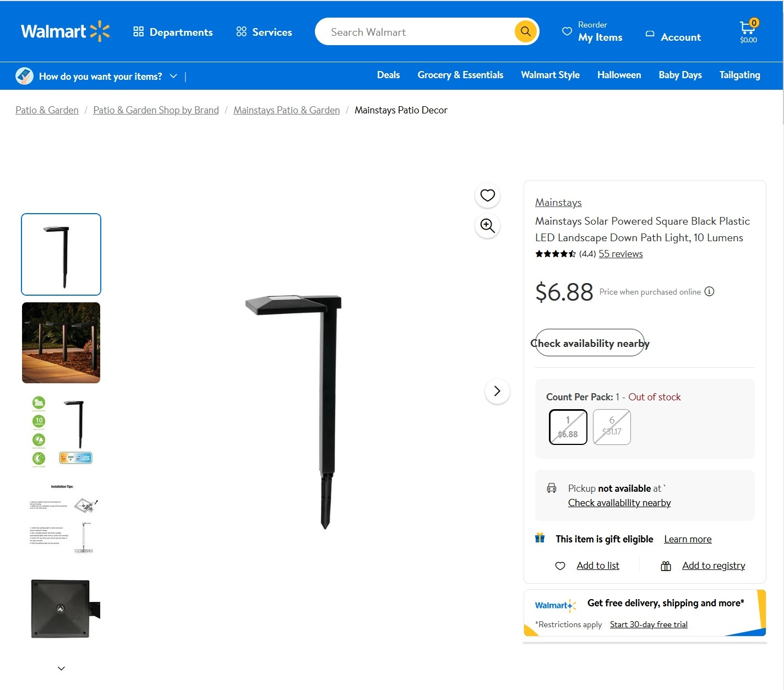This screenshot has height=690, width=784.
Task: Open the Account menu
Action: [x=673, y=36]
